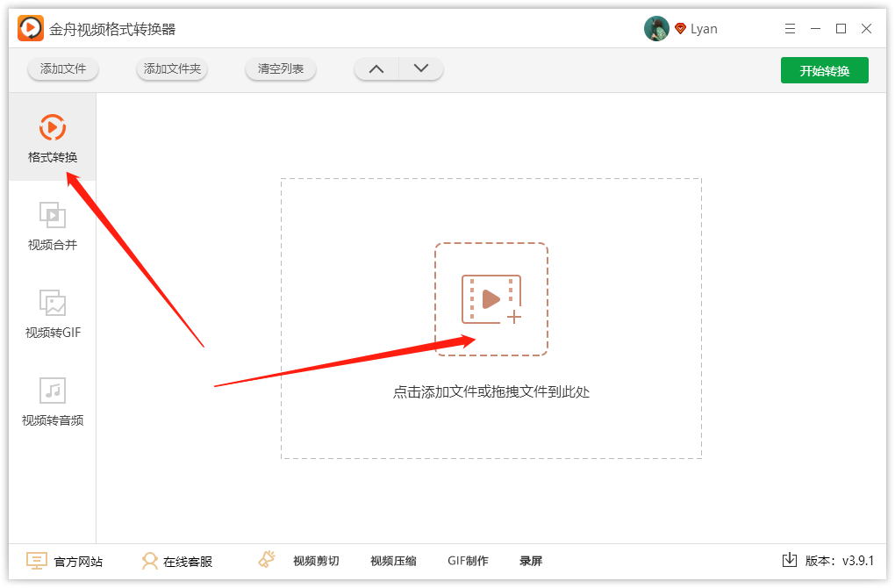Open the hamburger menu in title bar

point(790,29)
